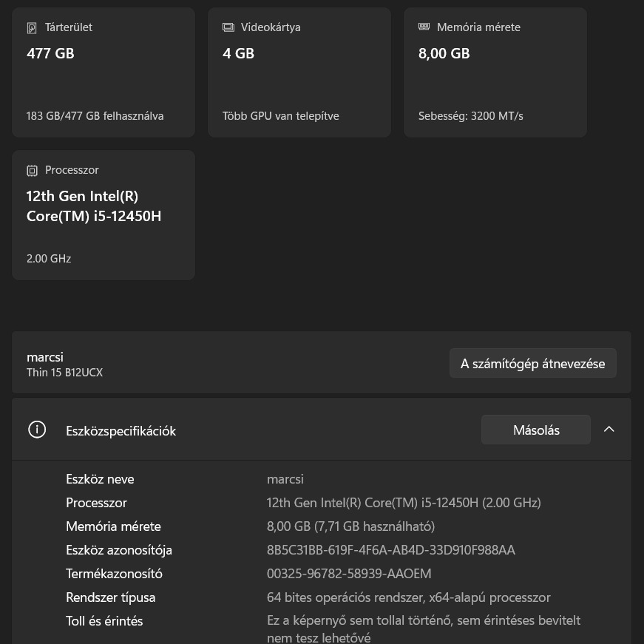Click the Több GPU van telepítve text

280,116
